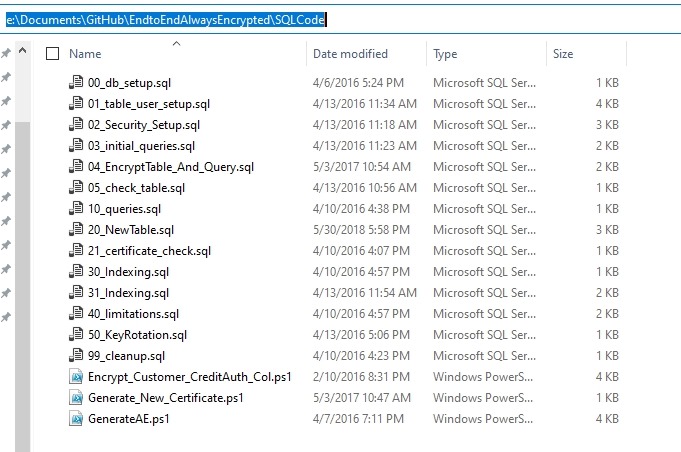The height and width of the screenshot is (452, 681).
Task: Toggle the select-all checkbox beside Name
Action: pos(53,54)
